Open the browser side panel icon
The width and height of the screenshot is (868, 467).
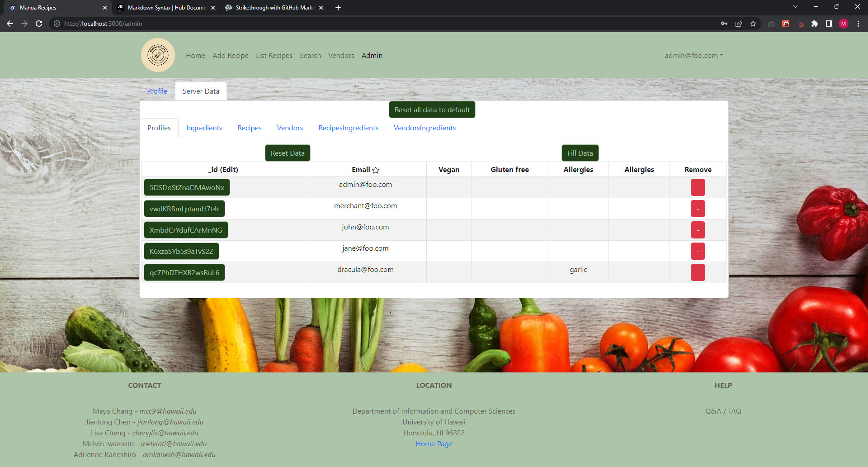(829, 24)
